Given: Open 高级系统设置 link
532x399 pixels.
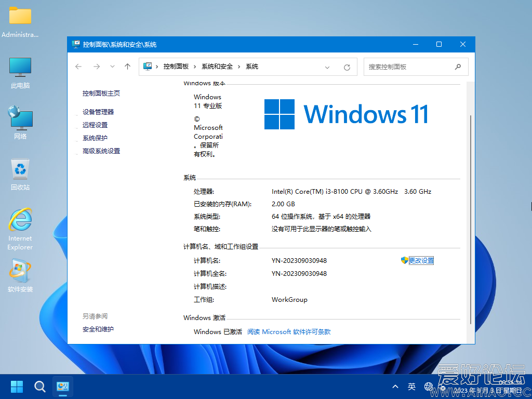Looking at the screenshot, I should point(101,151).
